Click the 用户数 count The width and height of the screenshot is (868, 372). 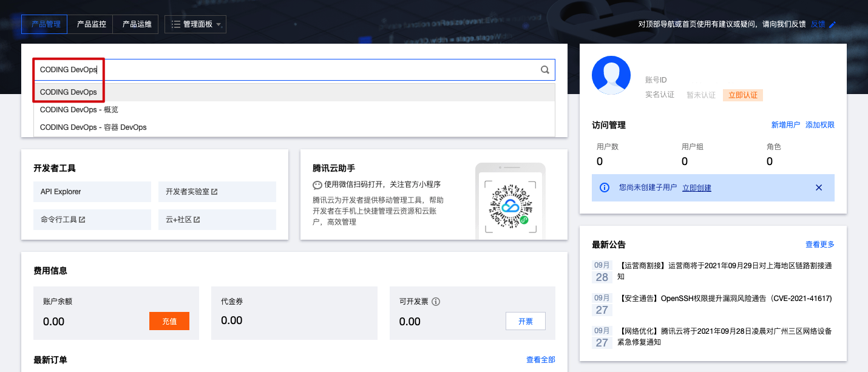pos(600,161)
